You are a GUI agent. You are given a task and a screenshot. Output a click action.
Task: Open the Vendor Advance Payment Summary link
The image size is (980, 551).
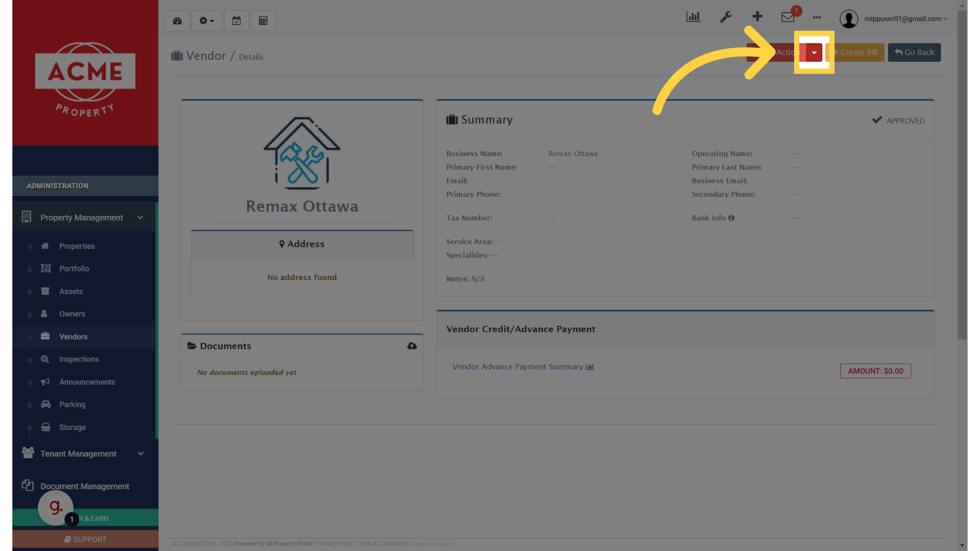[523, 367]
